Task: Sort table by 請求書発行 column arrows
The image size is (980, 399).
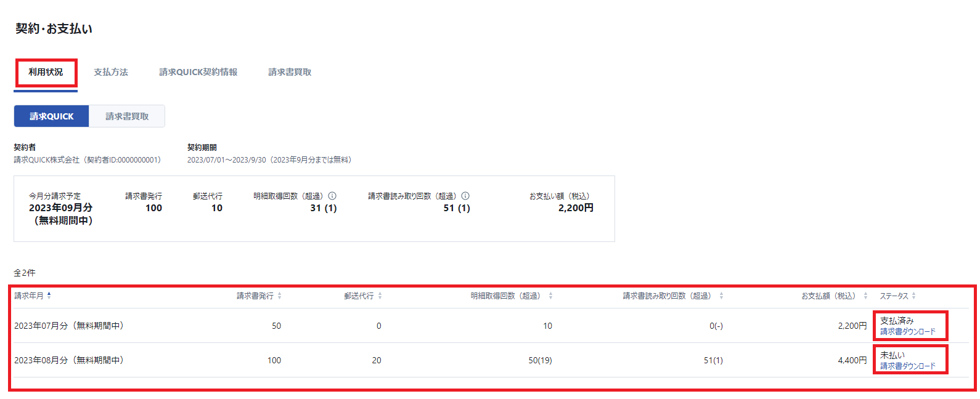Action: point(279,296)
